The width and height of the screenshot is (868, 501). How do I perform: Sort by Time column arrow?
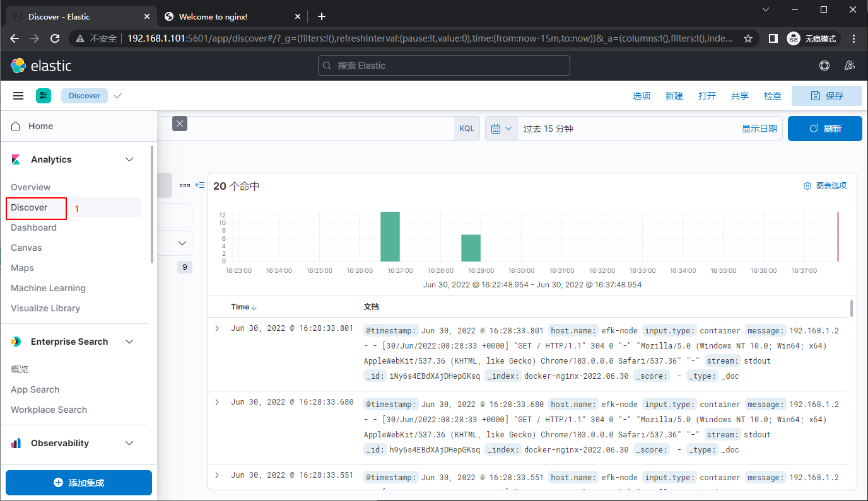click(254, 307)
